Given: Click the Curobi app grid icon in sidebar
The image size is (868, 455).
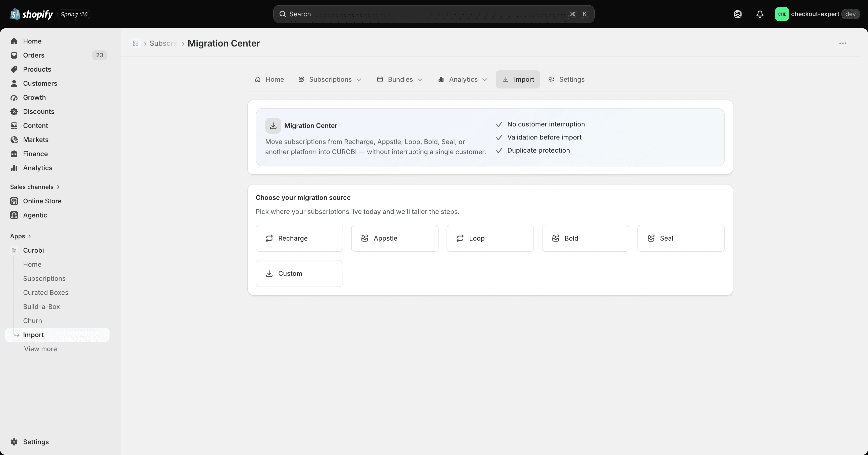Looking at the screenshot, I should (14, 250).
